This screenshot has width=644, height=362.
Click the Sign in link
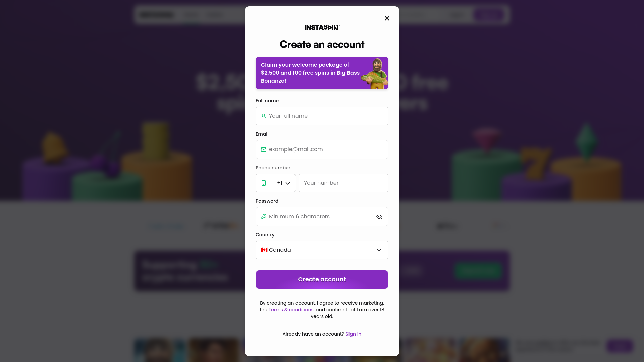[x=353, y=334]
